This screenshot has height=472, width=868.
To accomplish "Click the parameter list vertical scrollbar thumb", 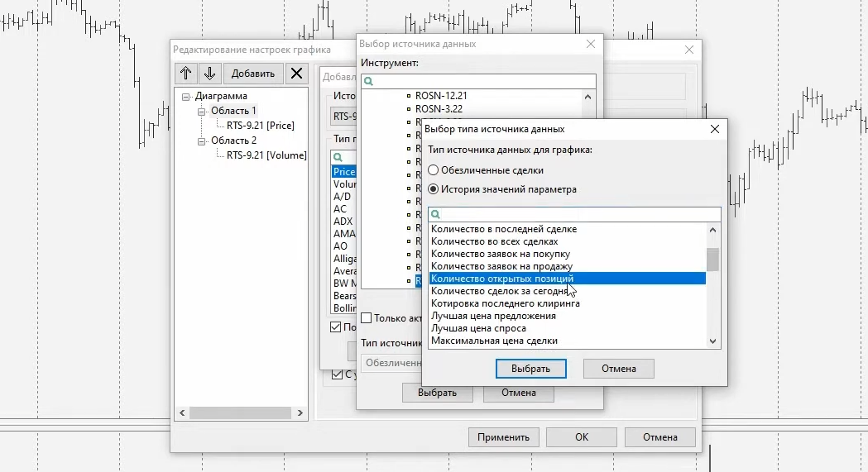I will click(712, 260).
